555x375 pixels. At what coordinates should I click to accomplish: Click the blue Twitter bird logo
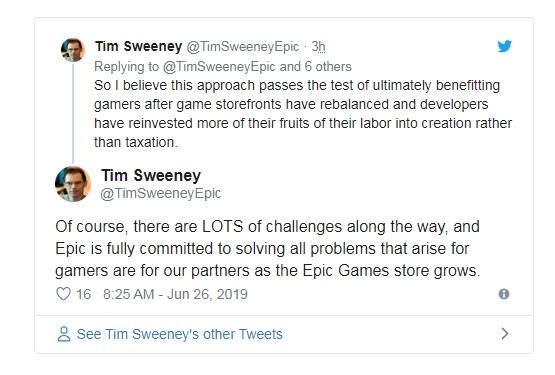coord(504,46)
